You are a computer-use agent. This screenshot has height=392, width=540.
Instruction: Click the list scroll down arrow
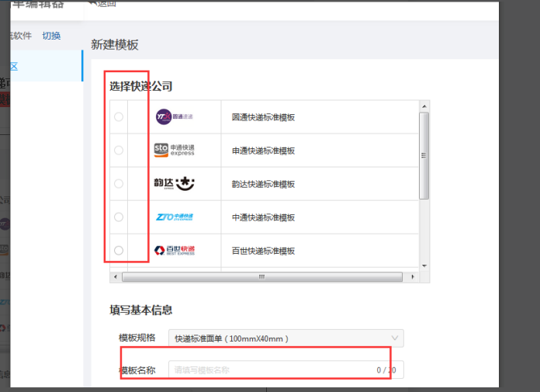point(424,266)
